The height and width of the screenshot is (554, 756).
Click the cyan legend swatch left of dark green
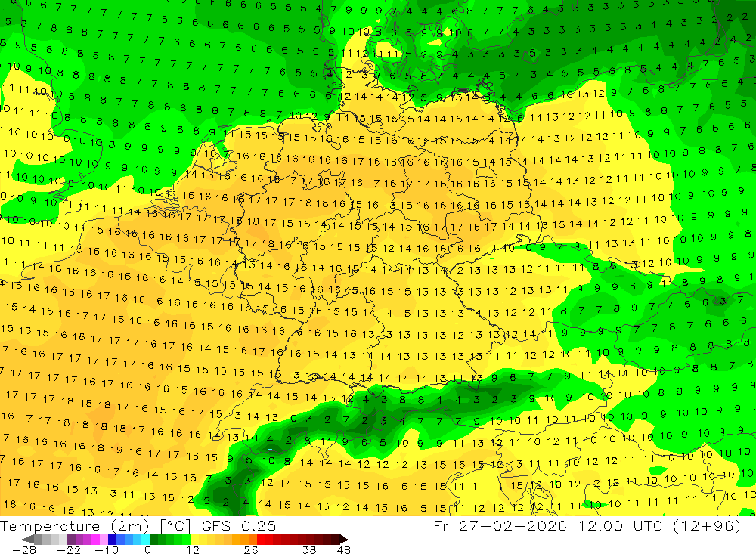point(145,539)
